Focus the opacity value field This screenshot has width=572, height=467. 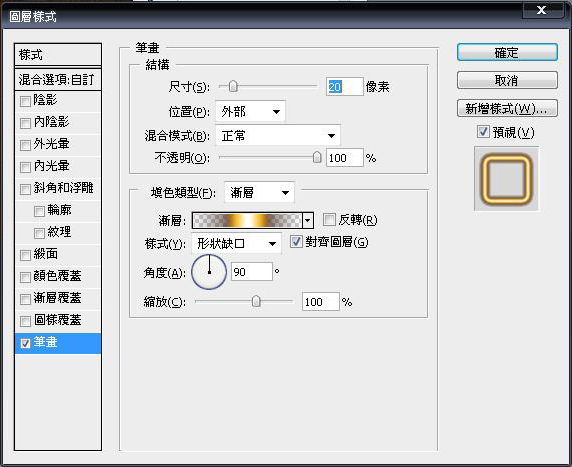(345, 158)
